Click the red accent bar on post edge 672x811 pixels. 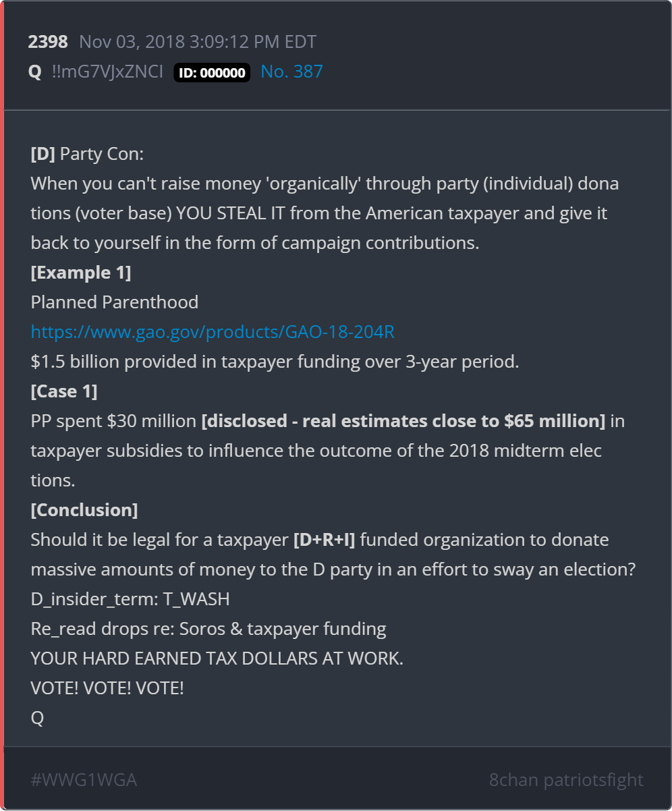[2, 405]
